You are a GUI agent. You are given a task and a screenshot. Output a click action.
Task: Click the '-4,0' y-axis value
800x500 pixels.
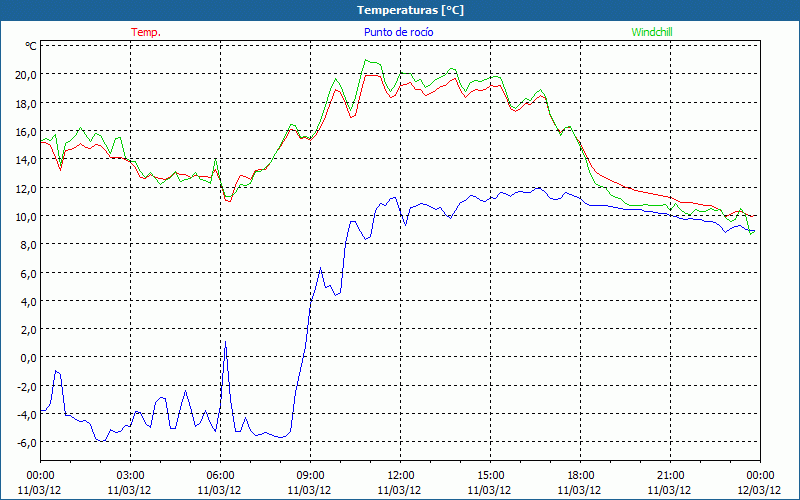(x=28, y=415)
